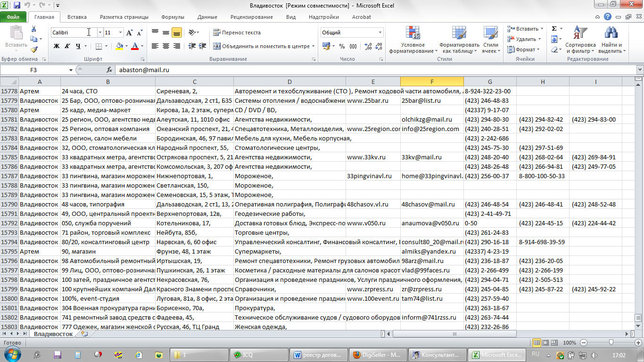Image resolution: width=644 pixels, height=362 pixels.
Task: Open the Calibri font name dropdown
Action: tap(100, 33)
